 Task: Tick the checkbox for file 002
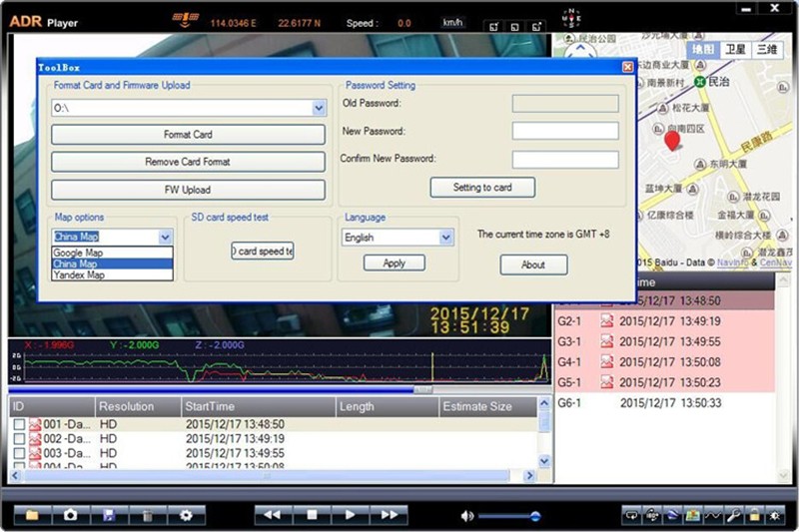19,439
